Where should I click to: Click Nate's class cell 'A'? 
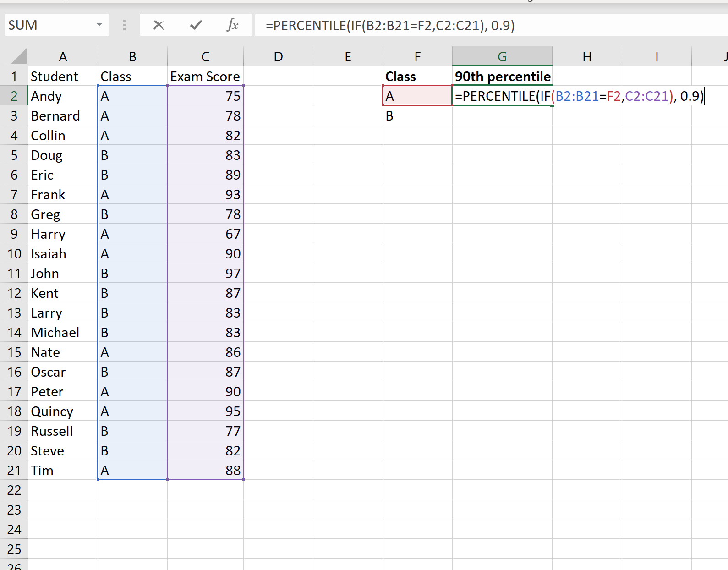pos(132,352)
